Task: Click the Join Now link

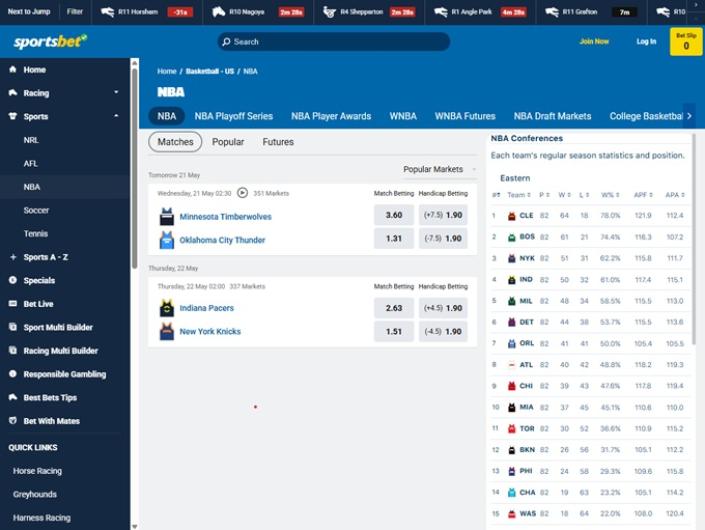Action: [x=594, y=41]
